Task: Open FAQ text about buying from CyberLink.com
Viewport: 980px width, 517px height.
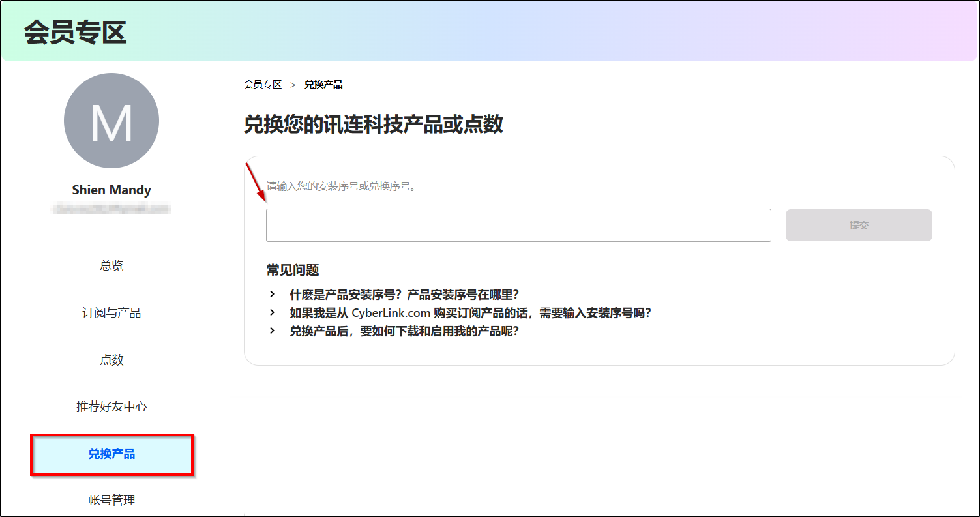Action: (x=471, y=313)
